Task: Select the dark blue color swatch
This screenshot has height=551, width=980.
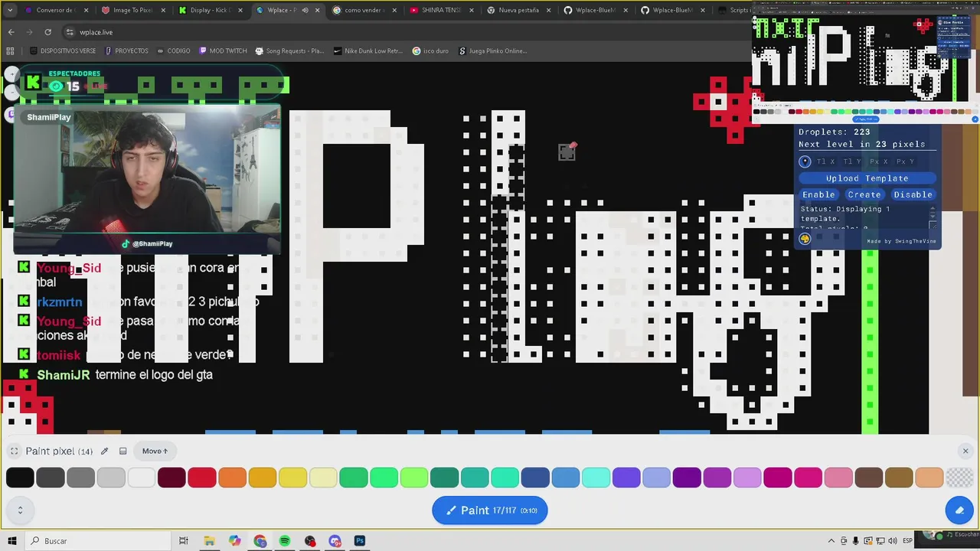Action: point(535,478)
